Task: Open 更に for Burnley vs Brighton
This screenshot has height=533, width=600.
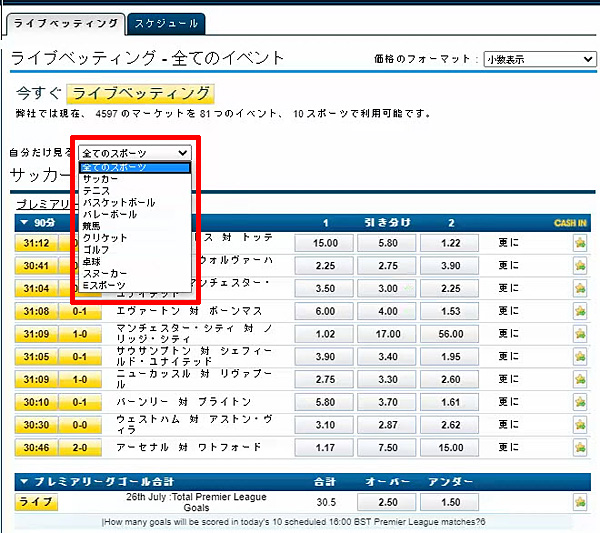Action: click(509, 402)
